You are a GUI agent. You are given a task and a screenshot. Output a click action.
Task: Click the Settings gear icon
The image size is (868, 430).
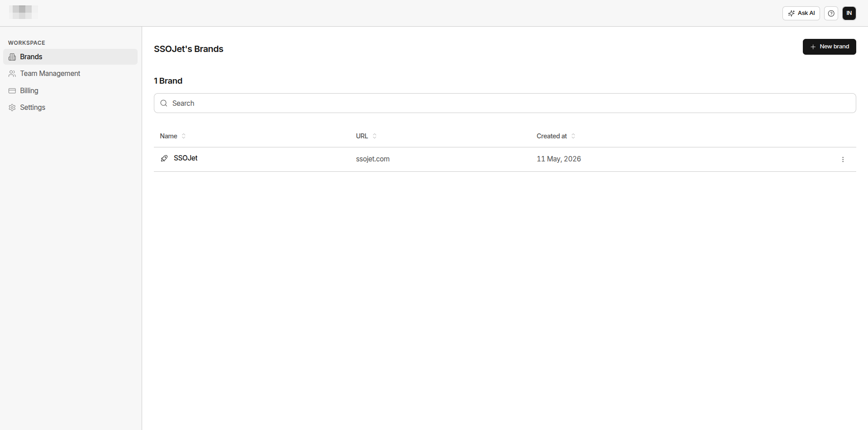[12, 108]
